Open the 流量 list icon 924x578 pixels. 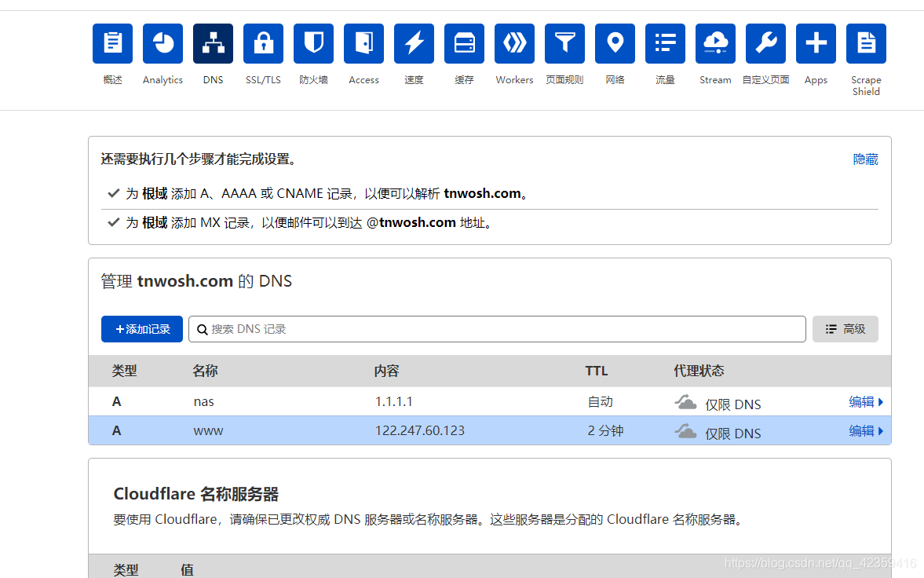point(665,44)
